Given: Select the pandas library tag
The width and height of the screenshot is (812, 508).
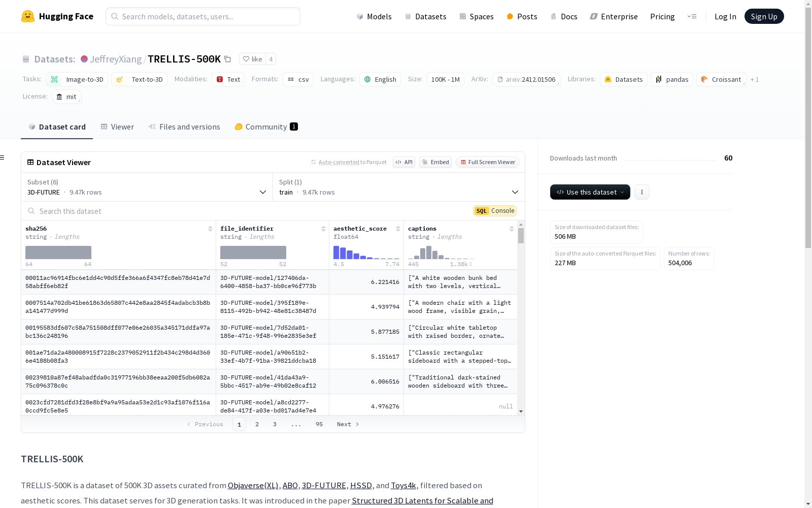Looking at the screenshot, I should 672,79.
